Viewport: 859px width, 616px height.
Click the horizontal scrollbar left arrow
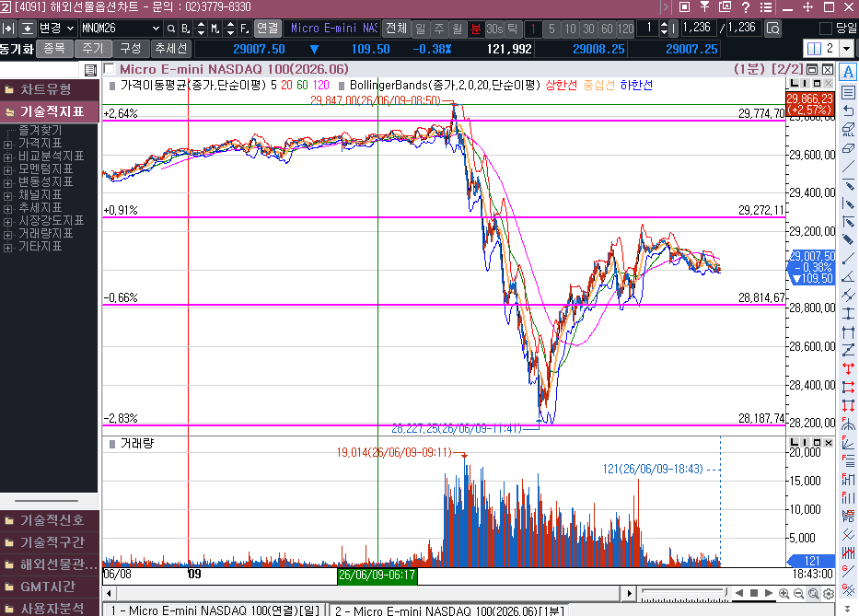[x=109, y=594]
